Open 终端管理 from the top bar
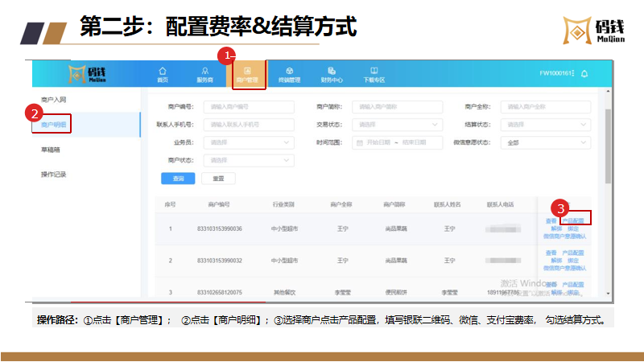The image size is (644, 362). [289, 74]
